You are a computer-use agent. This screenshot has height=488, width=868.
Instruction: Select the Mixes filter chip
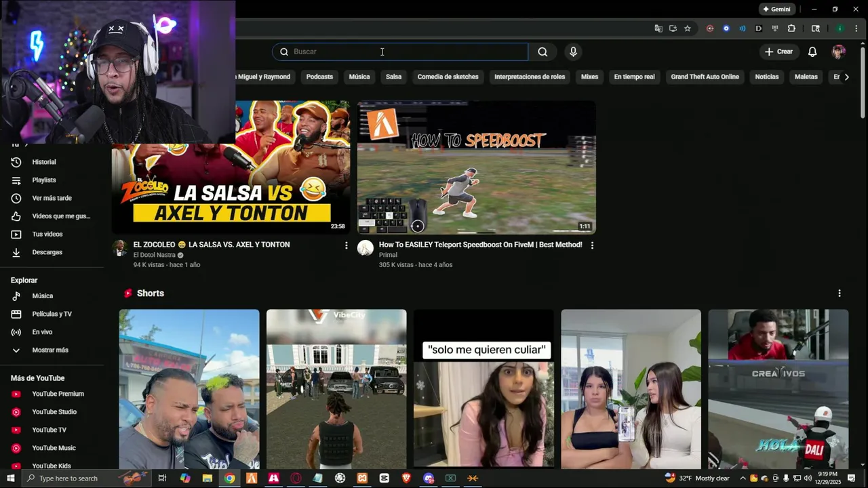(589, 77)
